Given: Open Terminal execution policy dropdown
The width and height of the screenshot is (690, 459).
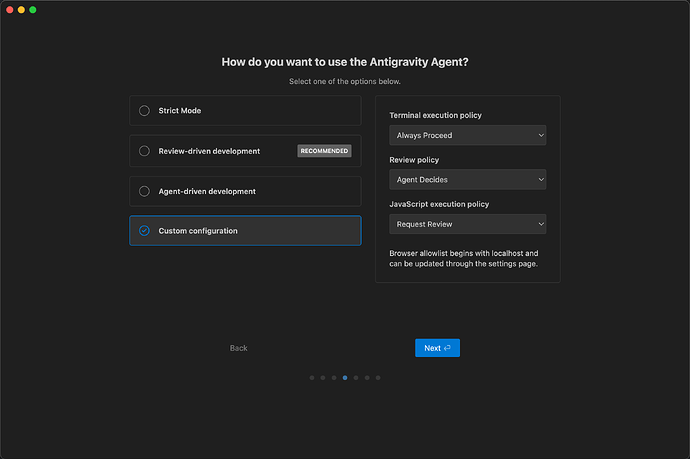Looking at the screenshot, I should [467, 135].
